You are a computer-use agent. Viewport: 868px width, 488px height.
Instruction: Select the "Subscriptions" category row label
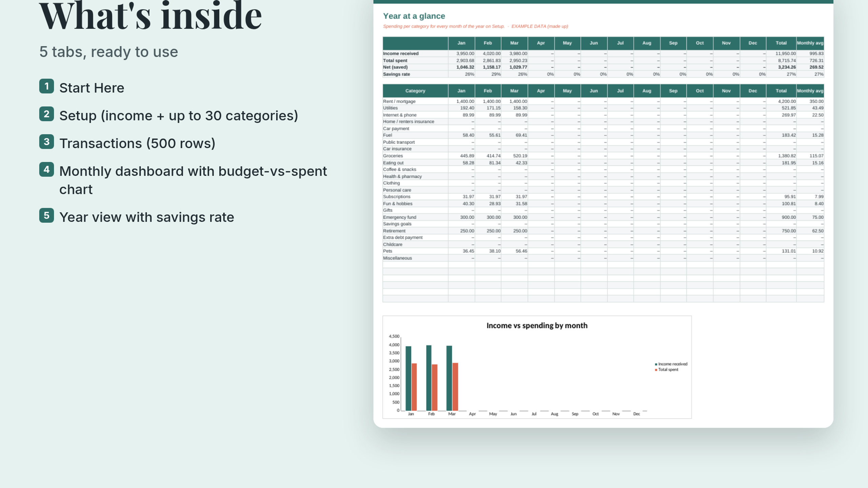coord(397,197)
